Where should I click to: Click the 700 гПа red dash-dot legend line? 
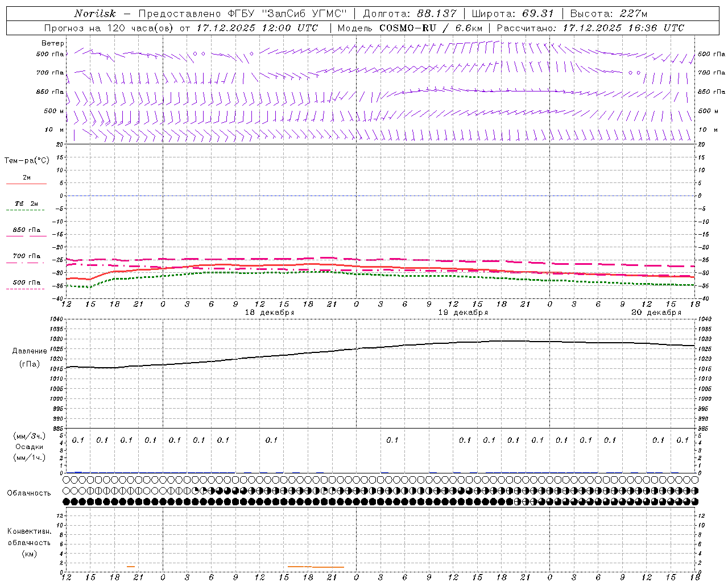pos(25,263)
